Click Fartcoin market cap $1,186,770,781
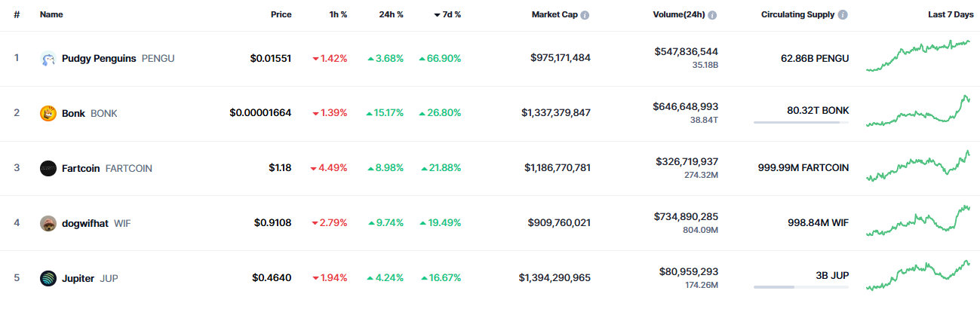The height and width of the screenshot is (312, 980). [x=558, y=168]
